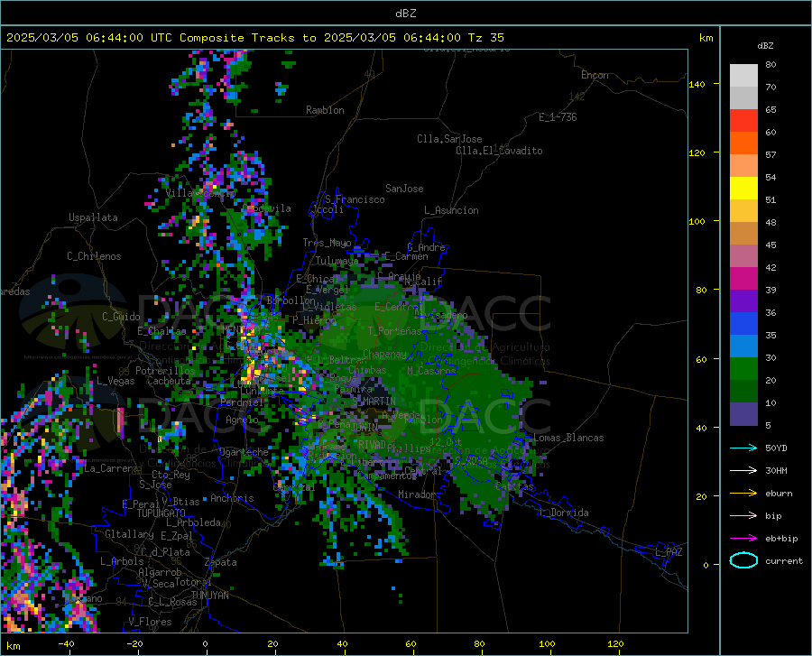812x656 pixels.
Task: Click the dBZ title at the top
Action: click(x=405, y=14)
